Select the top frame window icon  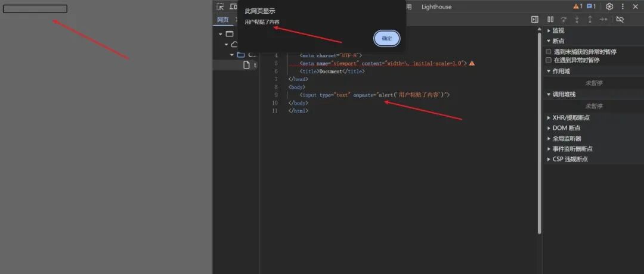230,34
